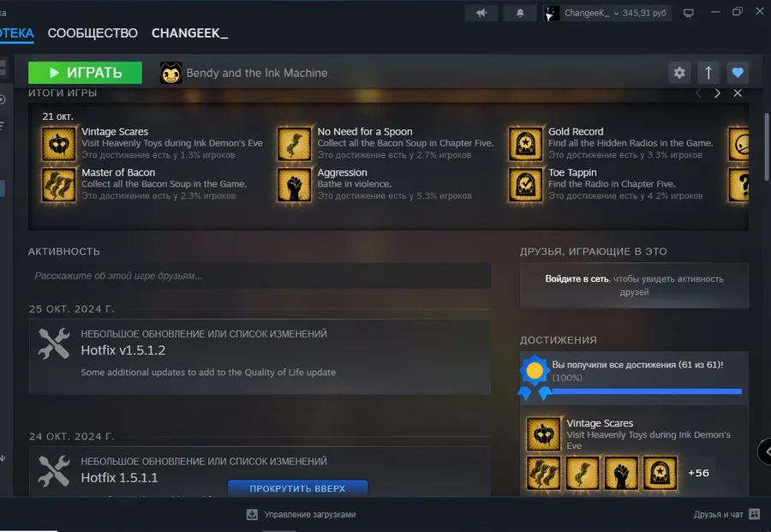The width and height of the screenshot is (771, 532).
Task: Click the friends chat icon at bottom right
Action: [754, 514]
